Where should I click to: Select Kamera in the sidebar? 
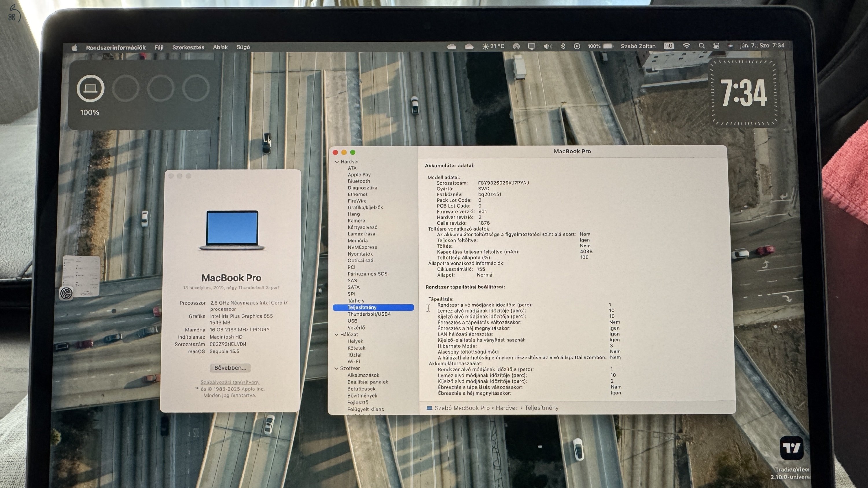[356, 221]
